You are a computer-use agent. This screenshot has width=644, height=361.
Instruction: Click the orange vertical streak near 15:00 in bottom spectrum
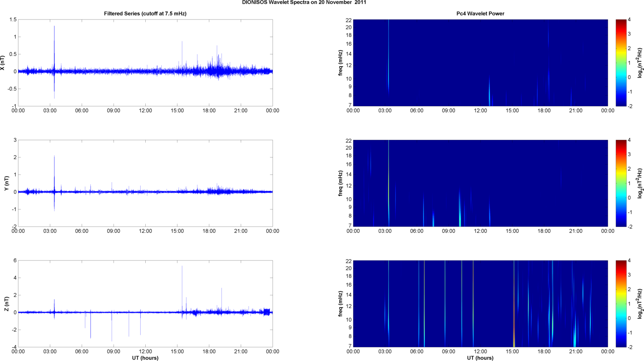(x=514, y=304)
